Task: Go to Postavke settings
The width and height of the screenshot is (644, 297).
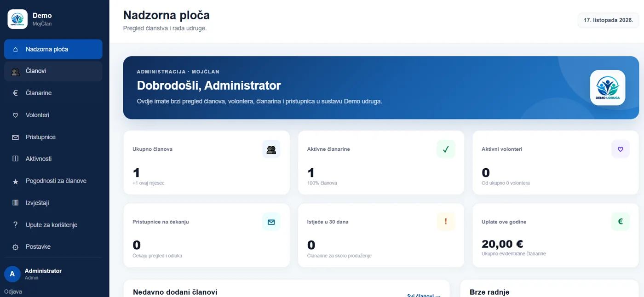Action: (53, 246)
